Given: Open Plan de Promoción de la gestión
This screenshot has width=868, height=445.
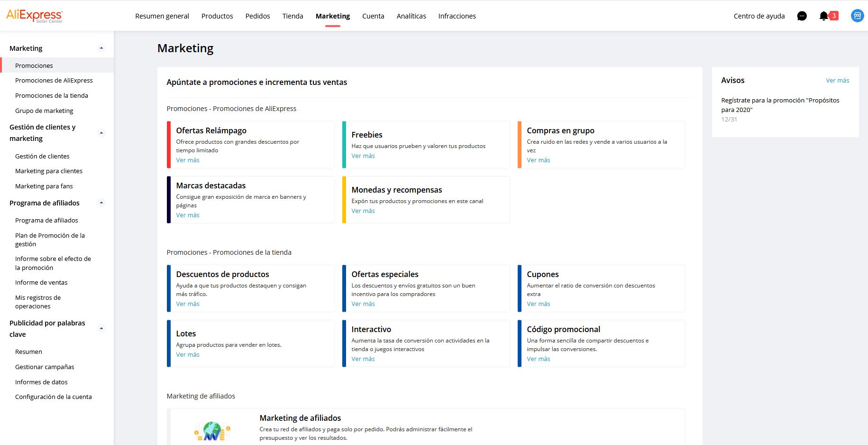Looking at the screenshot, I should coord(50,240).
